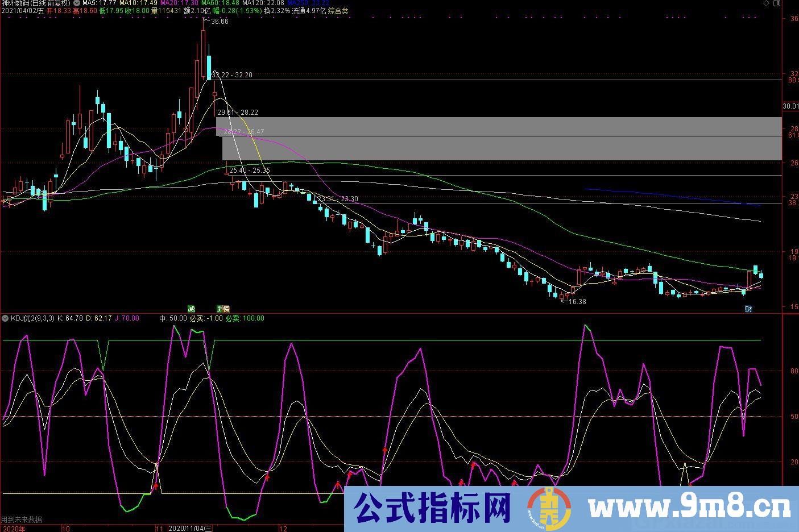
Task: Click the 30.01 price tag on right axis
Action: (790, 106)
